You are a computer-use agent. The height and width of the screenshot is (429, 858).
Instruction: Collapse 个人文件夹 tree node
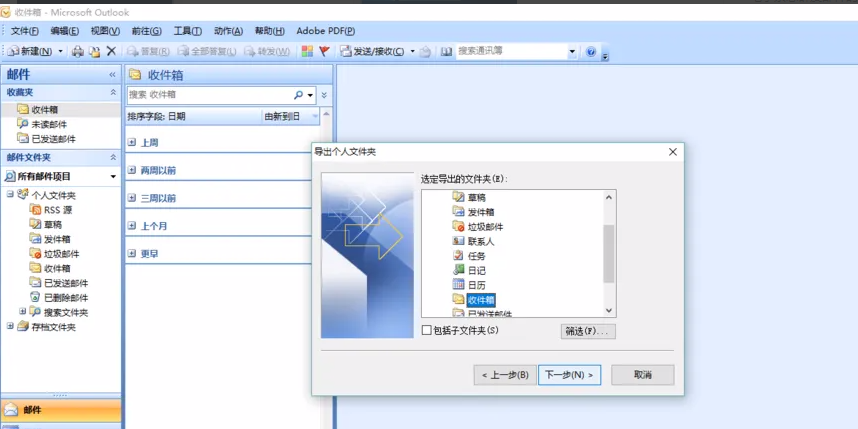tap(10, 195)
